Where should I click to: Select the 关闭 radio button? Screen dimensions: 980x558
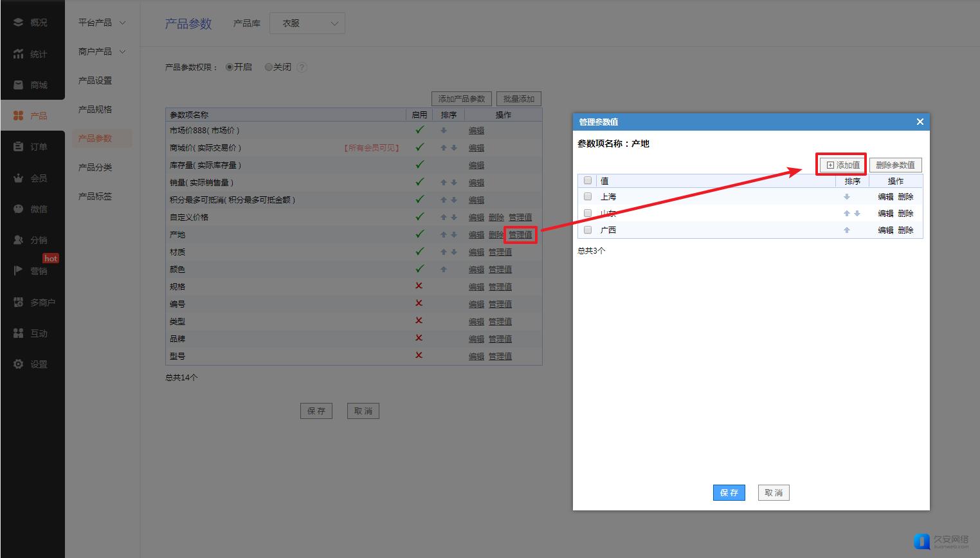point(269,67)
